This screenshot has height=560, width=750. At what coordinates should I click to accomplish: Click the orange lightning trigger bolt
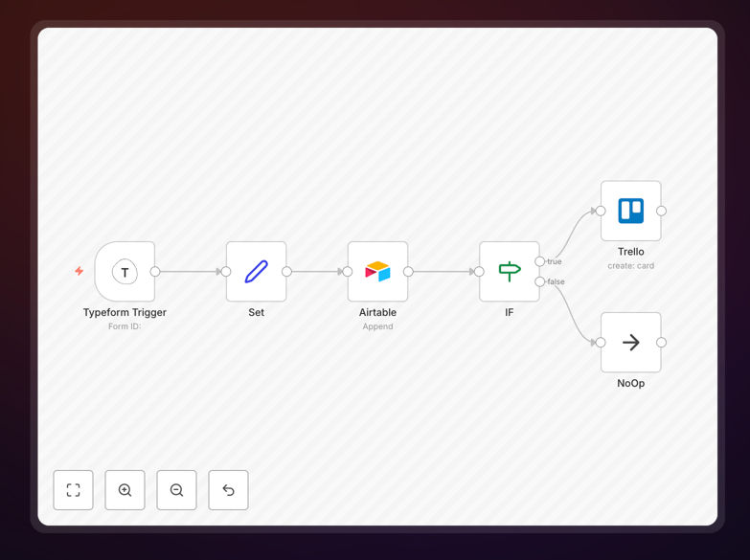(80, 271)
